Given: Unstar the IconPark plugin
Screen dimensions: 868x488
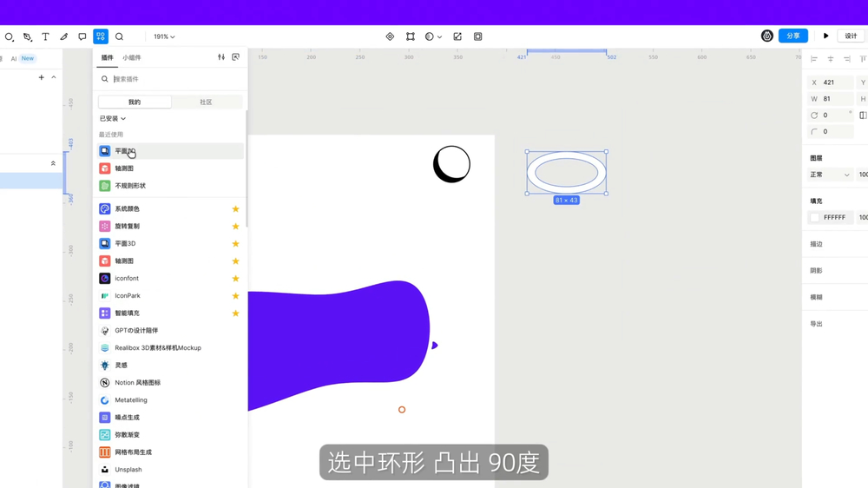Looking at the screenshot, I should click(235, 296).
